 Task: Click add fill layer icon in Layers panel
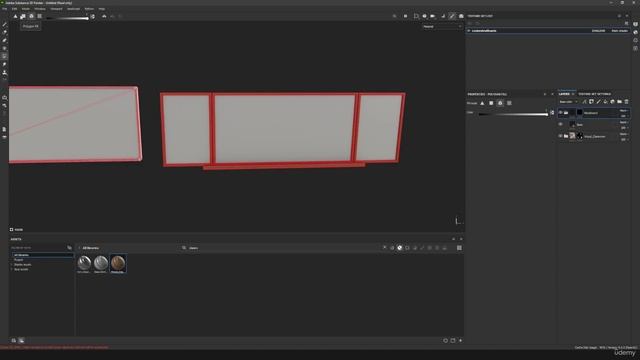605,102
